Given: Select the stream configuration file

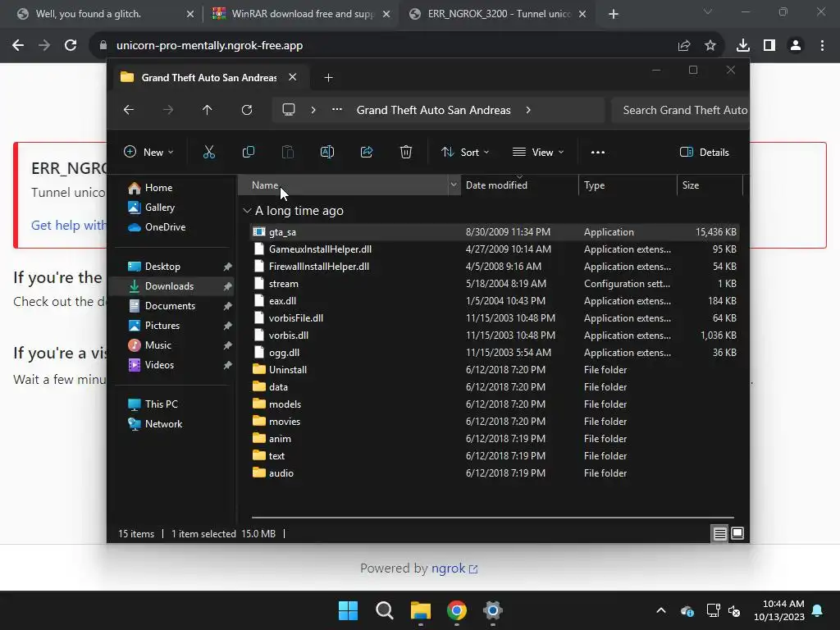Looking at the screenshot, I should tap(494, 283).
